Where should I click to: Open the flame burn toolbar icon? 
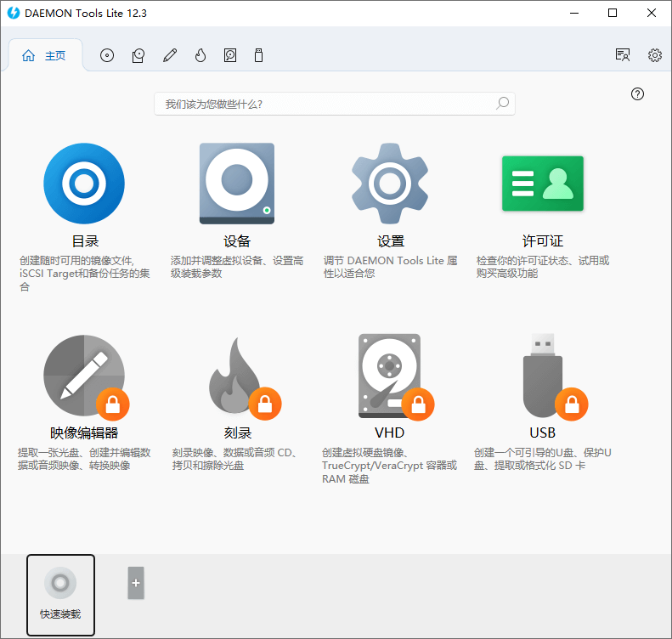pos(200,55)
